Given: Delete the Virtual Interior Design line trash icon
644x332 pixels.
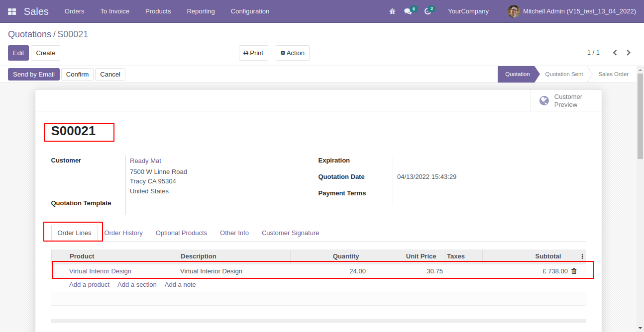Looking at the screenshot, I should (574, 271).
